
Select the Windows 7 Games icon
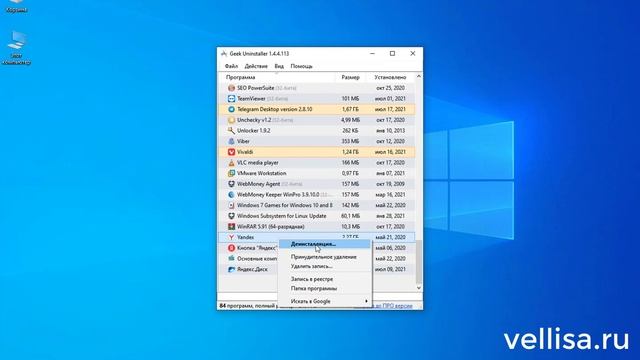(x=231, y=205)
